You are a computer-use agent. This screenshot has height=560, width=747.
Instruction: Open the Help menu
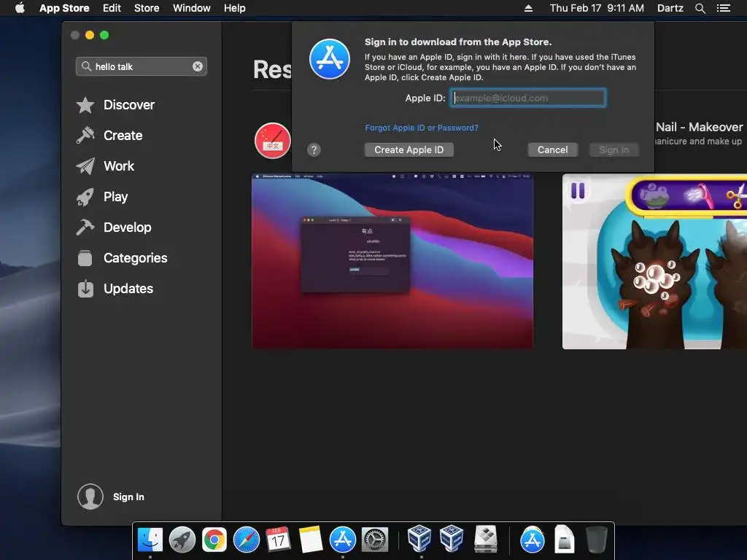(x=235, y=8)
